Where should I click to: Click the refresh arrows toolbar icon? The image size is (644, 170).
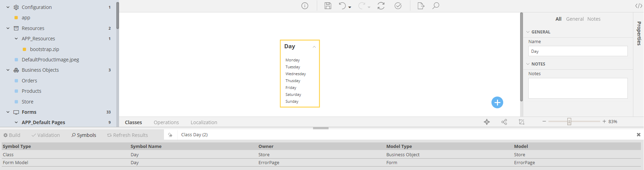381,6
